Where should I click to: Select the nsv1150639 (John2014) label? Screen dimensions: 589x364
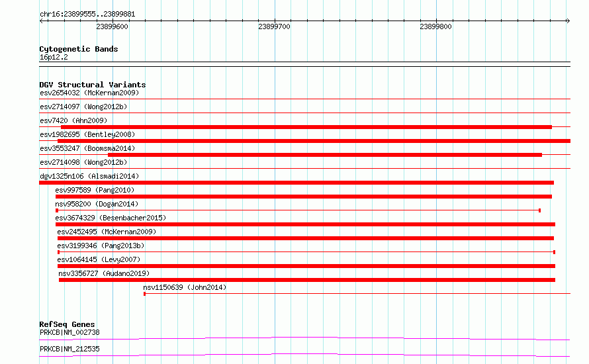click(x=185, y=287)
